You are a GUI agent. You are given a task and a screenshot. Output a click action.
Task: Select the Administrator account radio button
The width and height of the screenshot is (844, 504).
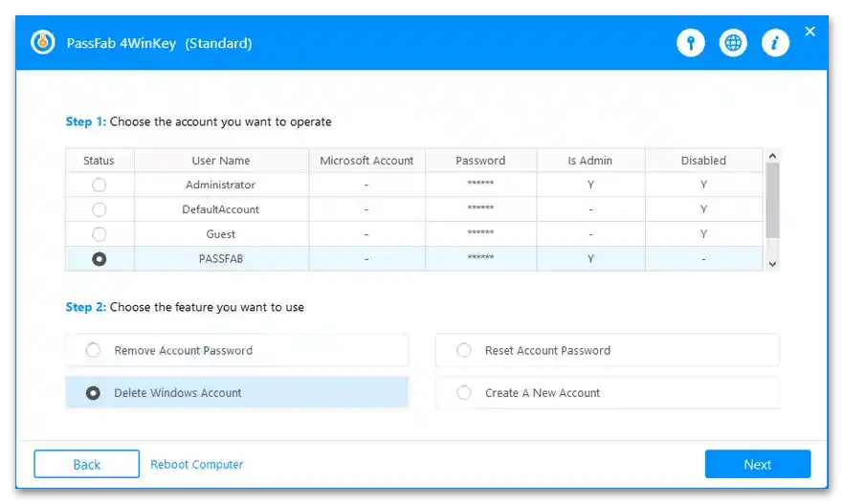click(100, 185)
